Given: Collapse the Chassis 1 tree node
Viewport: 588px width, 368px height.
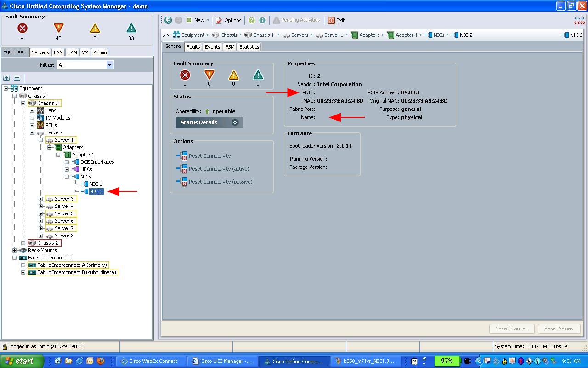Looking at the screenshot, I should 23,103.
